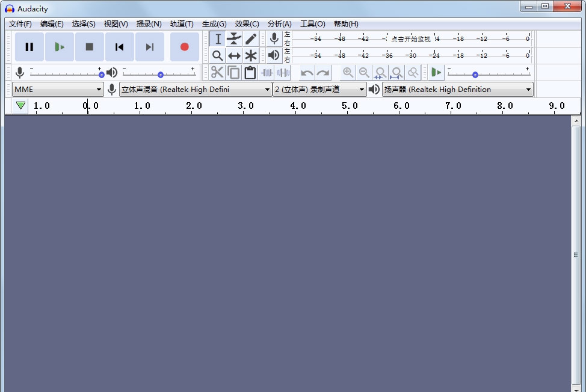Click the recording volume slider handle
The height and width of the screenshot is (392, 586).
coord(101,75)
